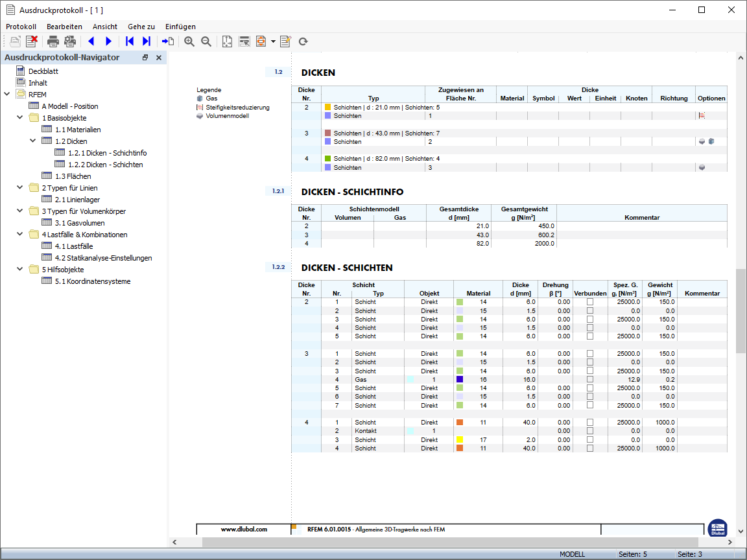Collapse the 3 Typen für Volumenkörper folder
747x560 pixels.
click(x=20, y=211)
